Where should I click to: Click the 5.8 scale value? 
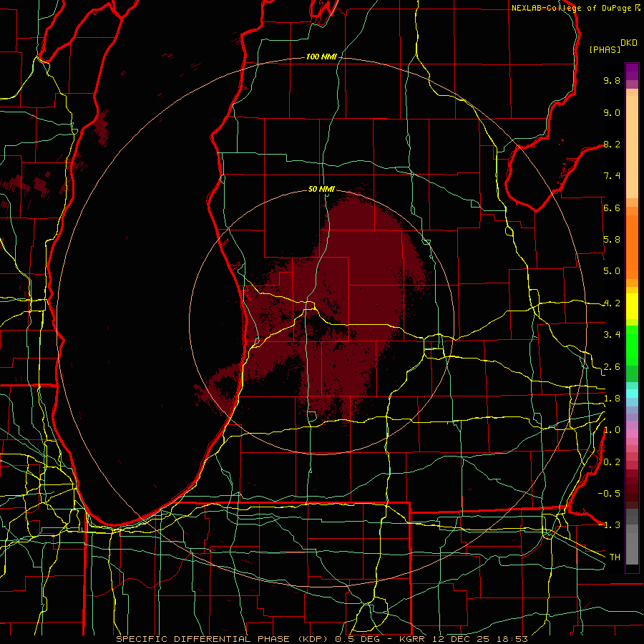(x=612, y=240)
